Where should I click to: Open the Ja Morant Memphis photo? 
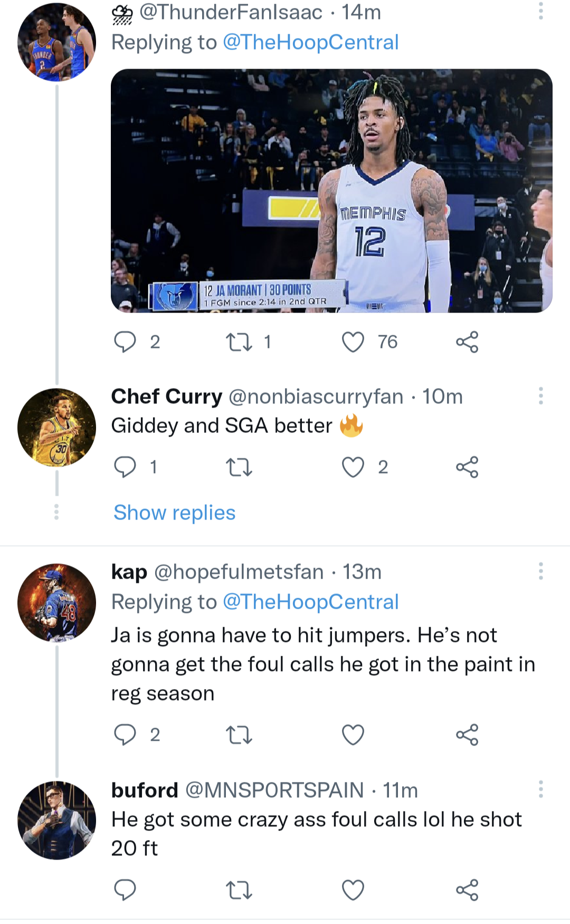[x=331, y=190]
